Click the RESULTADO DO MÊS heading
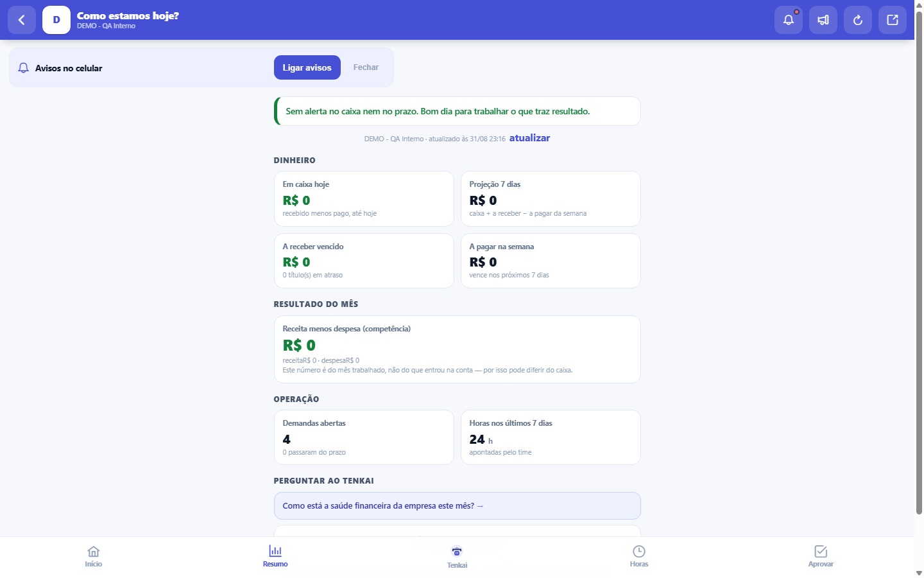 click(316, 304)
